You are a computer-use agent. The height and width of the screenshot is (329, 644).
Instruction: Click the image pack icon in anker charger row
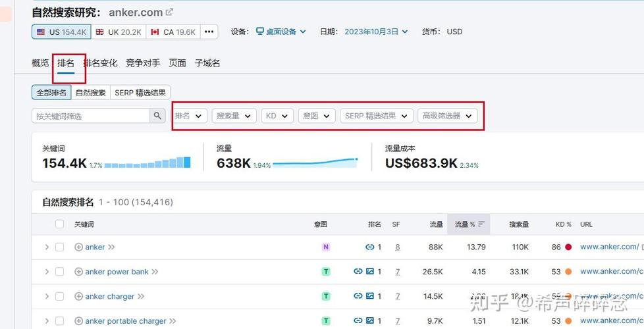370,296
